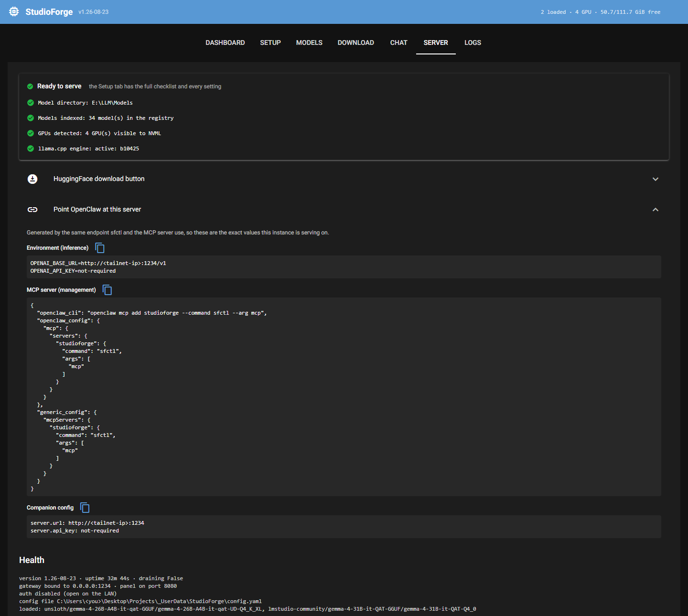Click the link icon beside Point OpenClaw
The width and height of the screenshot is (688, 616).
(x=32, y=210)
